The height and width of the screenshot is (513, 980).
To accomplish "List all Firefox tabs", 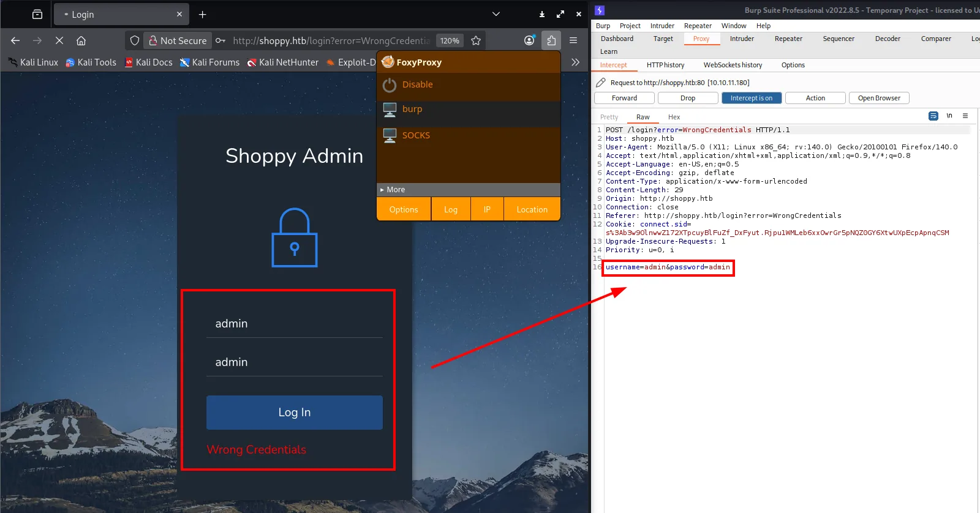I will coord(496,14).
